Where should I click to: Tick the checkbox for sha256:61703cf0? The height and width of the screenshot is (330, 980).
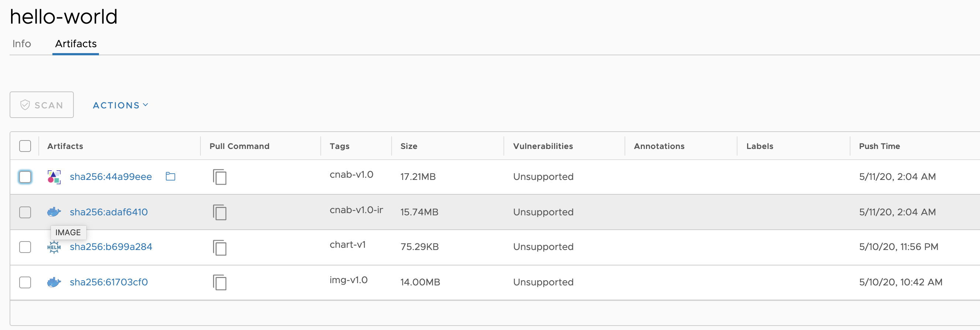25,282
